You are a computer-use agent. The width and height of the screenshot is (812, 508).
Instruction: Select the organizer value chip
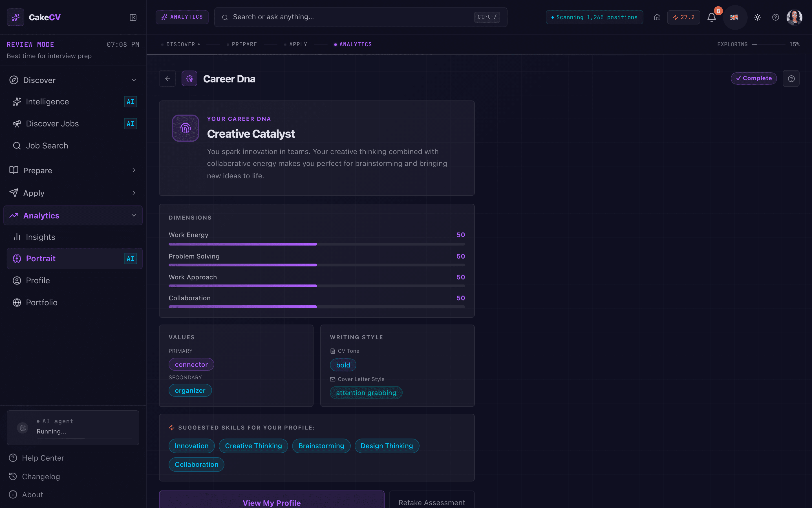[190, 390]
